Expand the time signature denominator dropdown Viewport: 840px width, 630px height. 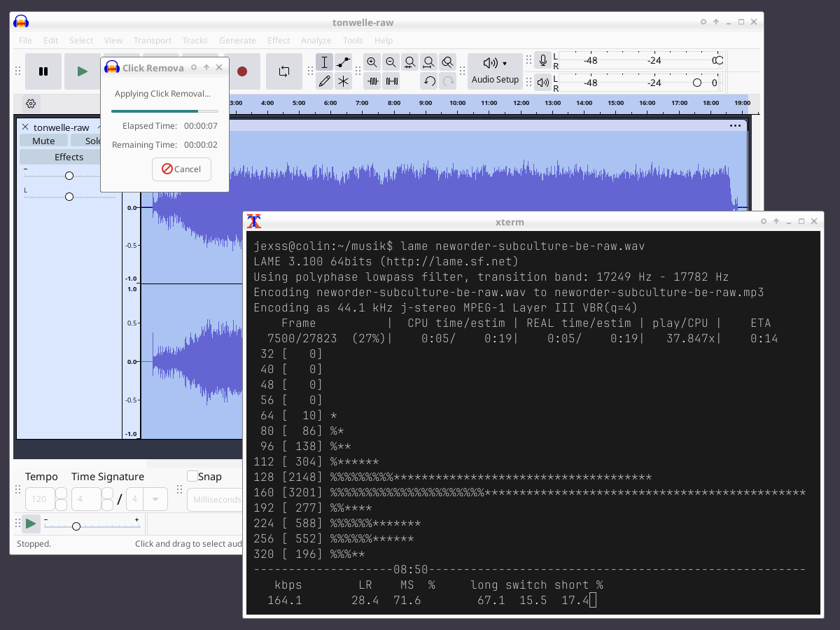(155, 499)
